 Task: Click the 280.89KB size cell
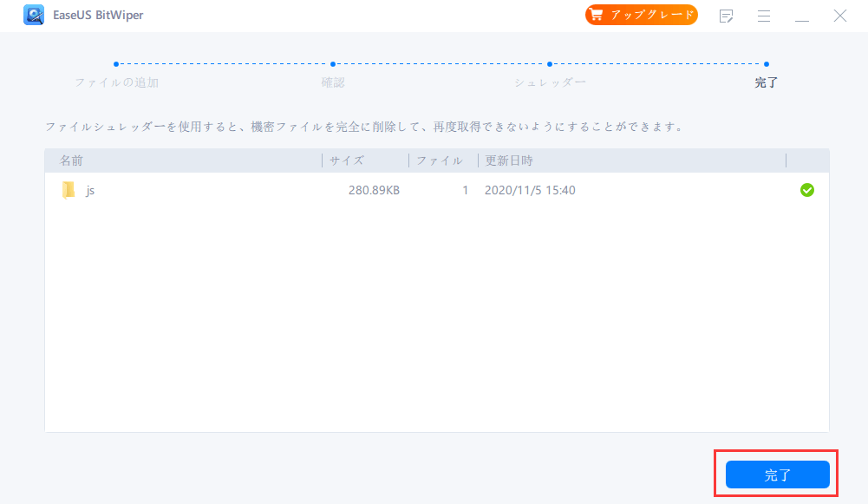374,190
